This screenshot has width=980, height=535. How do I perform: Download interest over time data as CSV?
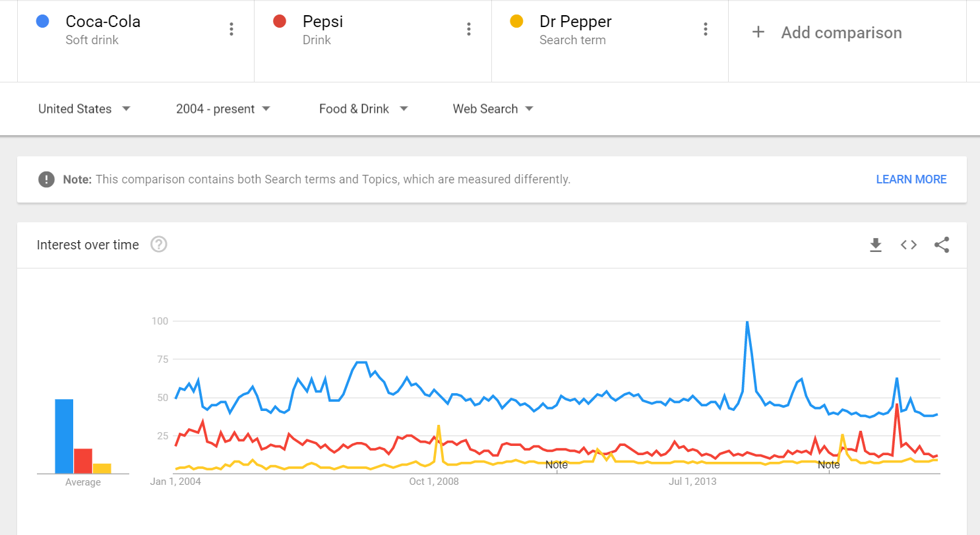coord(876,245)
